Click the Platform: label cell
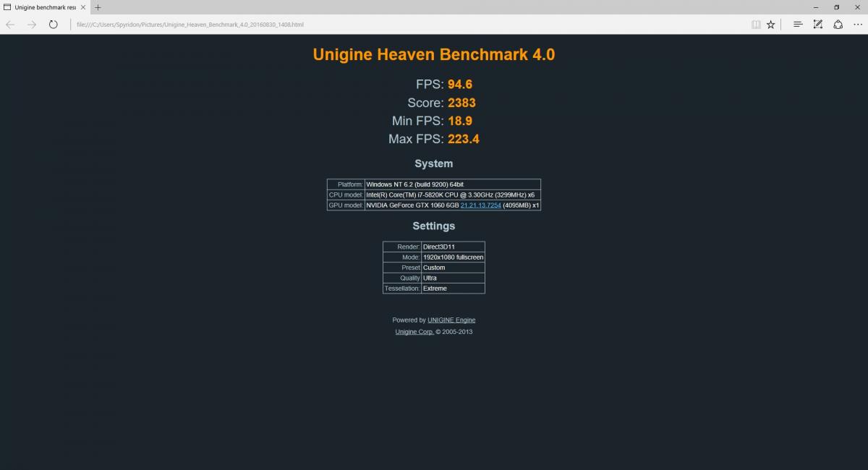The width and height of the screenshot is (868, 470). pyautogui.click(x=346, y=184)
